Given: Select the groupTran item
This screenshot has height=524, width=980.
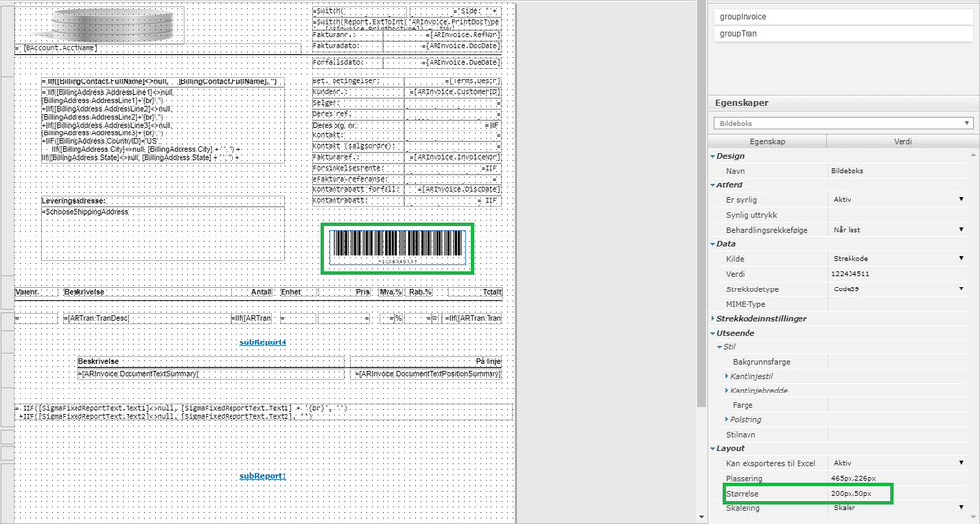Looking at the screenshot, I should click(843, 33).
